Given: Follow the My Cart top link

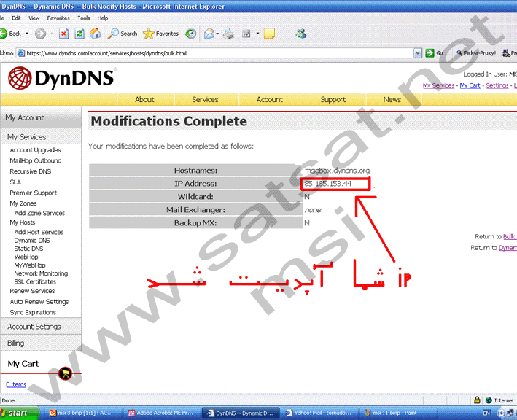Looking at the screenshot, I should [x=470, y=85].
